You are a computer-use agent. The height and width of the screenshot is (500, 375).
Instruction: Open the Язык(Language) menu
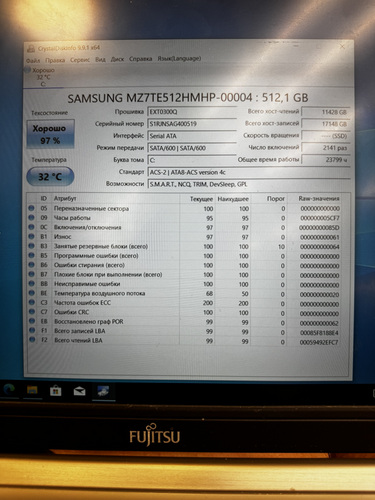179,59
